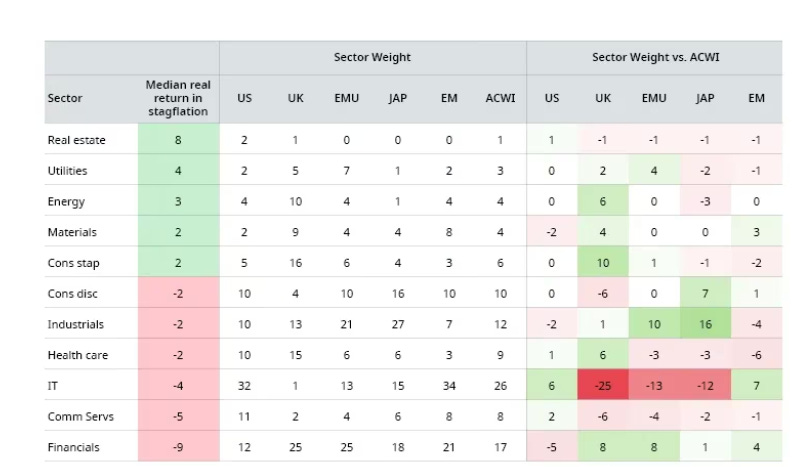Select the Energy sector label
Image resolution: width=806 pixels, height=467 pixels.
(x=66, y=201)
